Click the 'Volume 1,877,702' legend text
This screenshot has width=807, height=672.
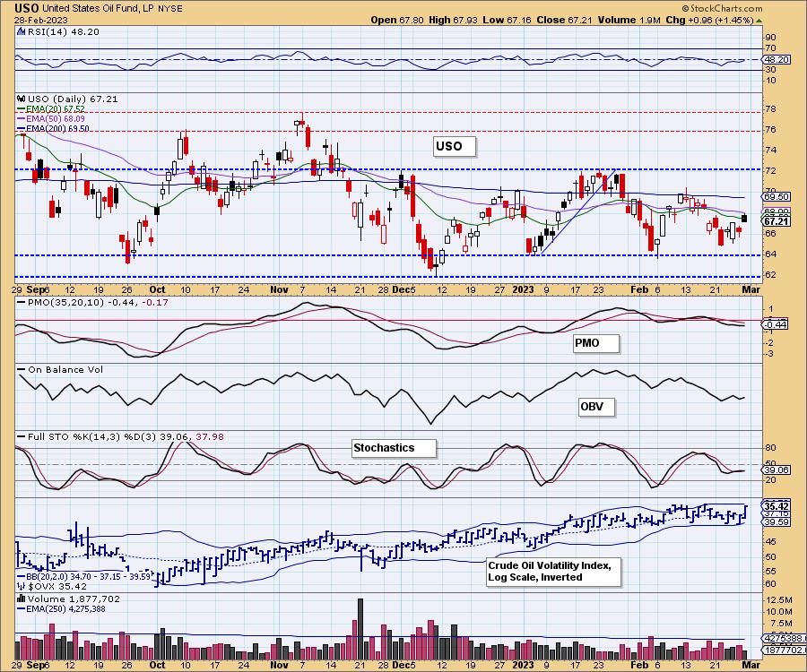tap(74, 599)
